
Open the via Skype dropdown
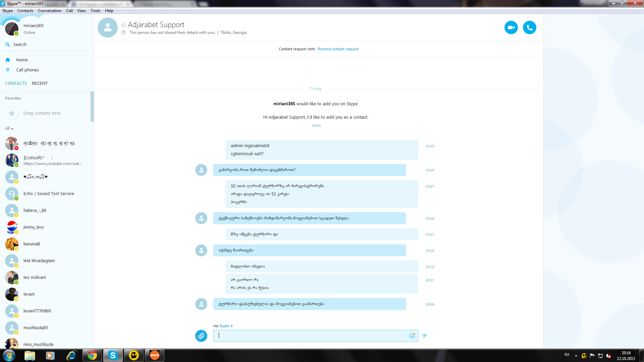[x=226, y=326]
